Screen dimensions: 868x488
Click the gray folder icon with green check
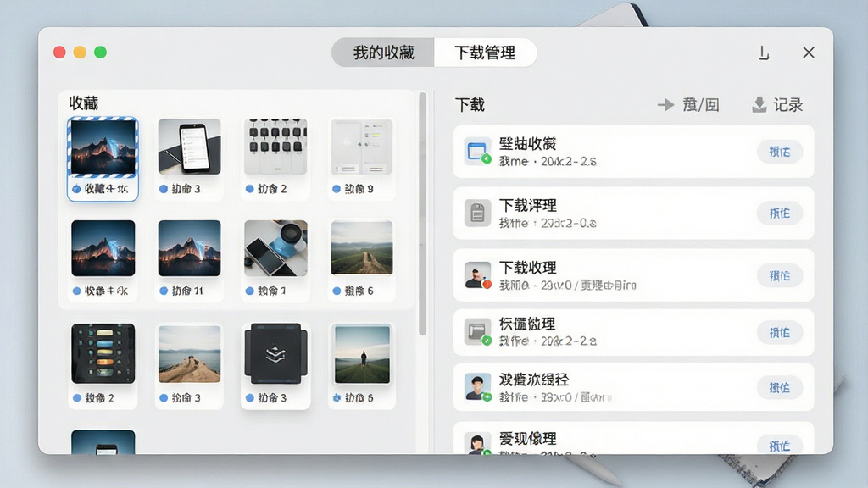tap(477, 332)
